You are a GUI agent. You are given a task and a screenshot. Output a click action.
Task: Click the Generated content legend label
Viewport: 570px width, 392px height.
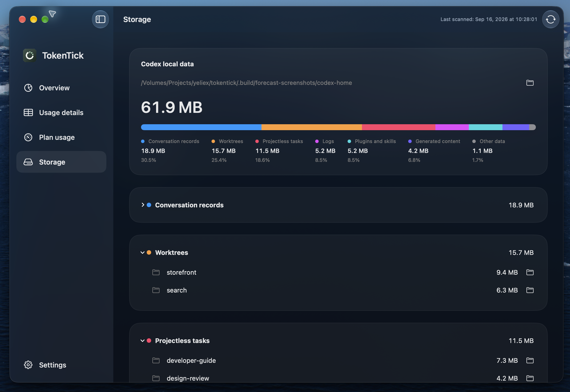[x=438, y=141]
